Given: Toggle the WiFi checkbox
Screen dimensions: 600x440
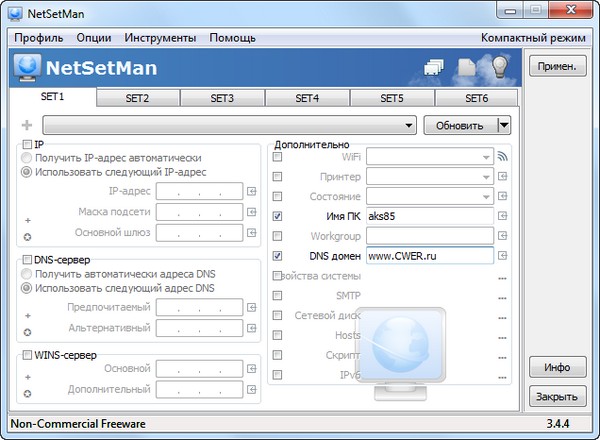Looking at the screenshot, I should (277, 157).
